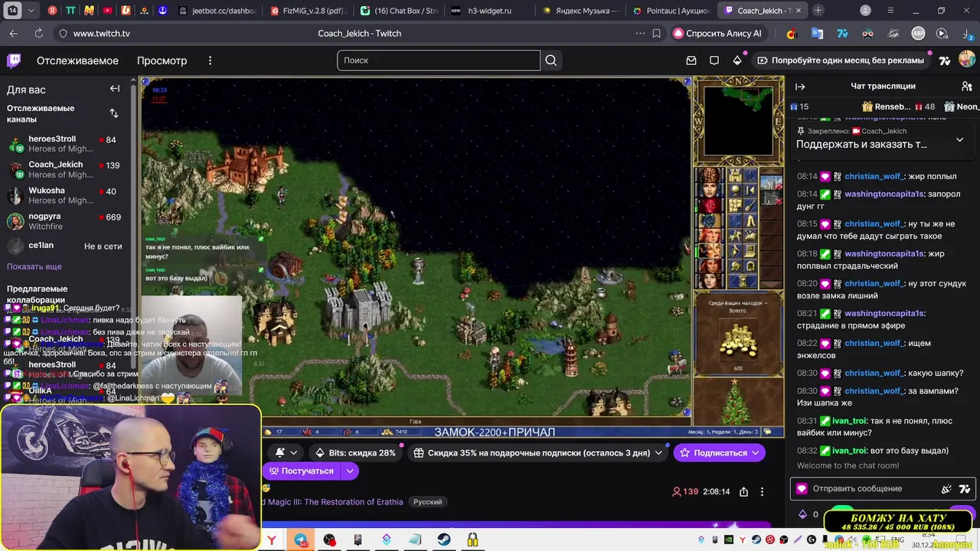The width and height of the screenshot is (980, 551).
Task: Open a new browser tab
Action: [x=818, y=11]
